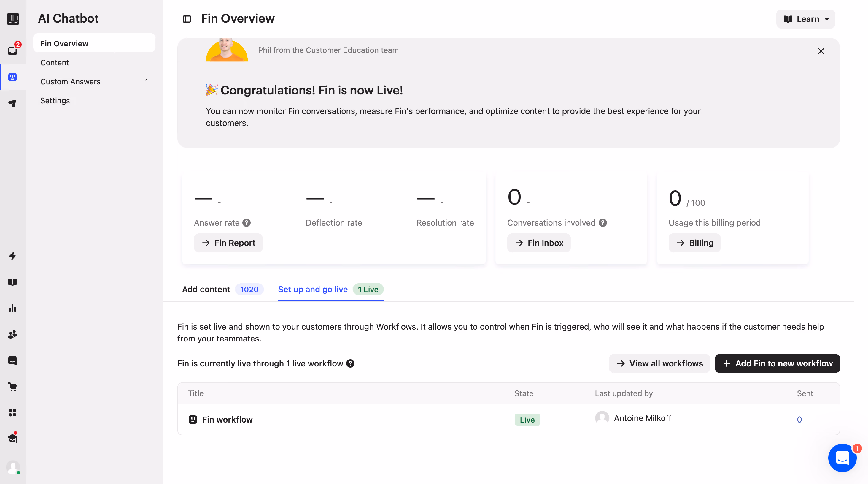The width and height of the screenshot is (868, 484).
Task: Click Antoine Milkoff's avatar
Action: 602,418
